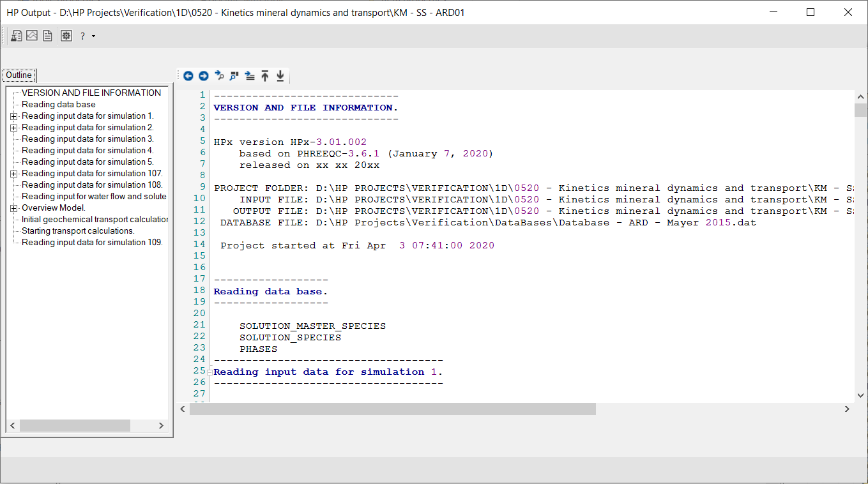Click the editor's horizontal scrollbar thumb

[x=392, y=409]
